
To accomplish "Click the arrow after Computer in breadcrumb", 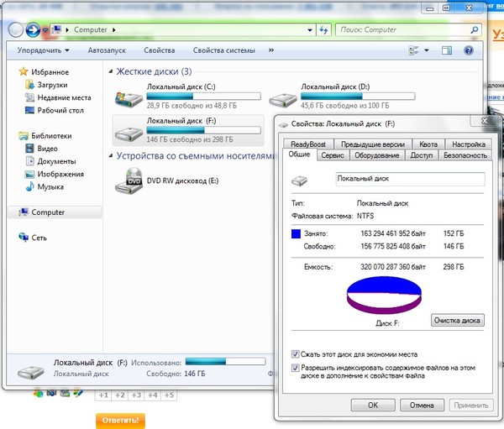I will [113, 30].
